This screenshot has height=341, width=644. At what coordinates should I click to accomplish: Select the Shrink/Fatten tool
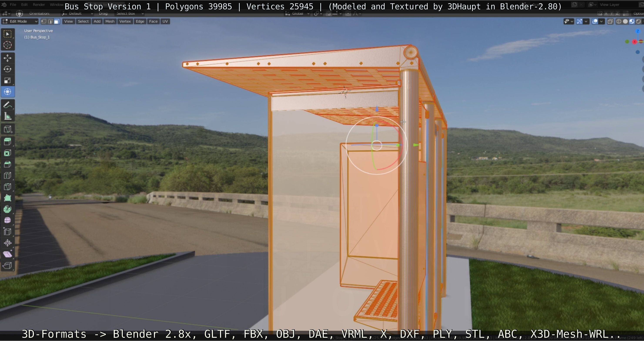point(7,243)
